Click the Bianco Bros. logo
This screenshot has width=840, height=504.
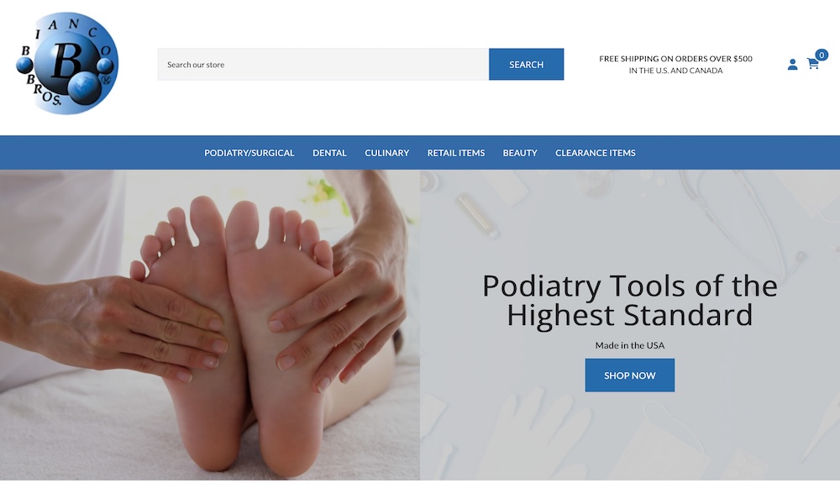point(67,63)
